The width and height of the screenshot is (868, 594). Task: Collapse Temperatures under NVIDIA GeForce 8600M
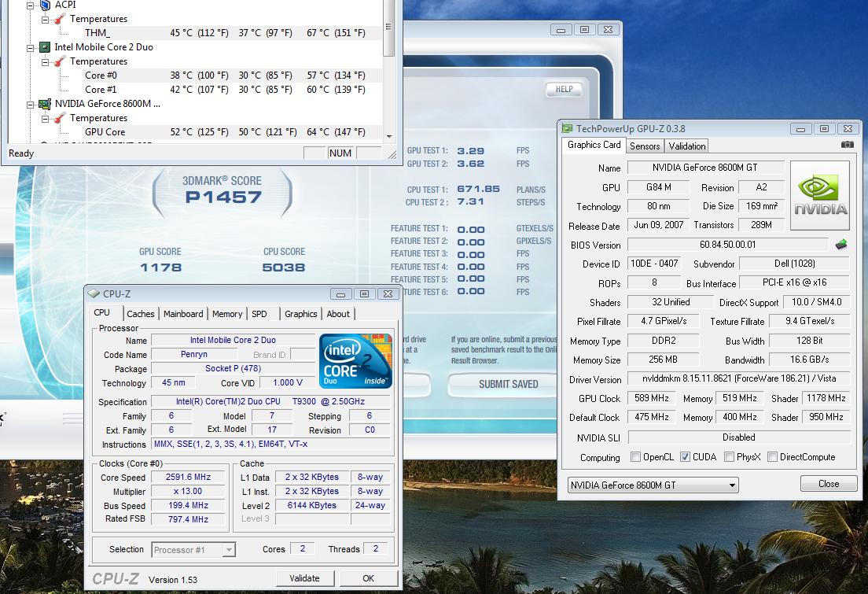pos(46,119)
